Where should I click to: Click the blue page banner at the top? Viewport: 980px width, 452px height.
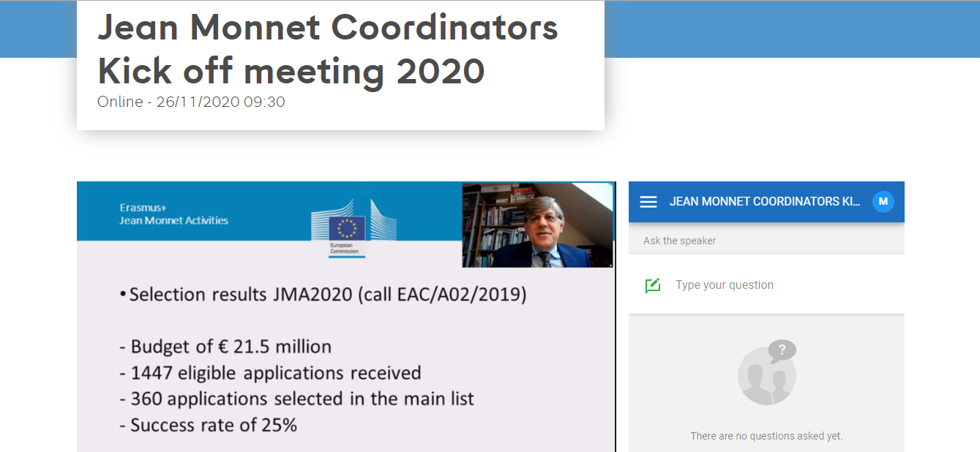[790, 29]
